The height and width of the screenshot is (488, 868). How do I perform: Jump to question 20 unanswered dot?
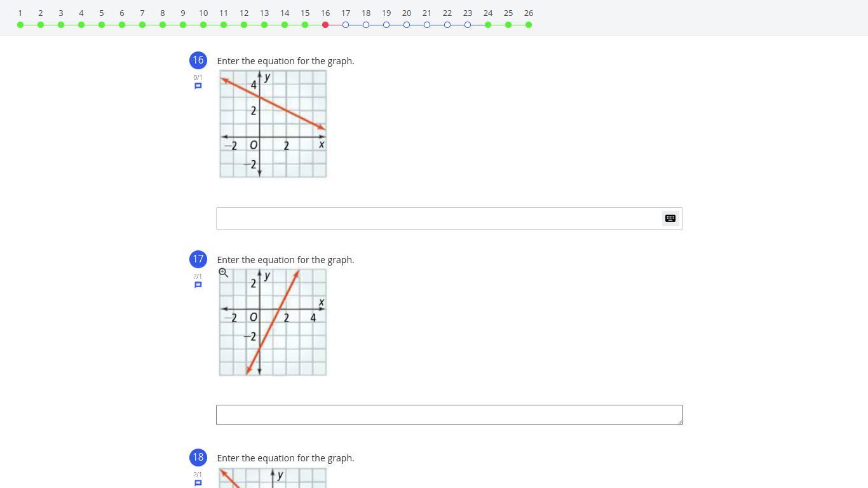pos(407,25)
